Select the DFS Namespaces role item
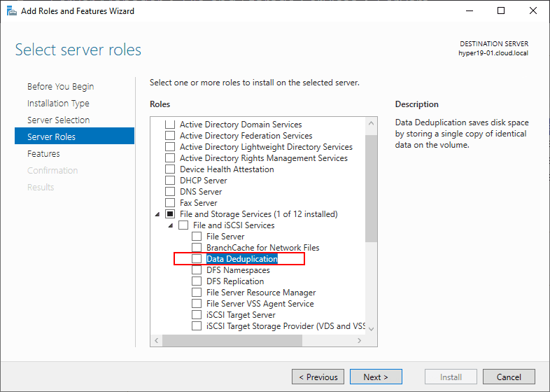Screen dimensions: 550x392 pos(238,270)
